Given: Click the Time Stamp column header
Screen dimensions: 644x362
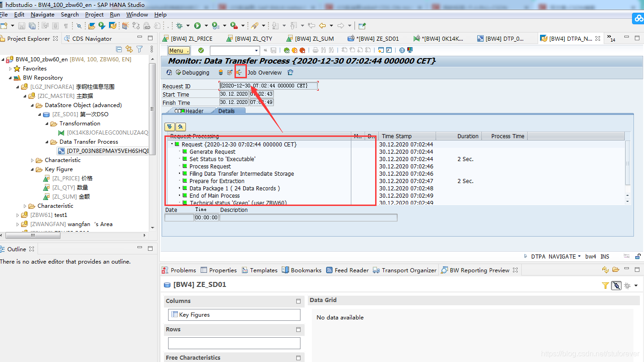Looking at the screenshot, I should coord(406,136).
